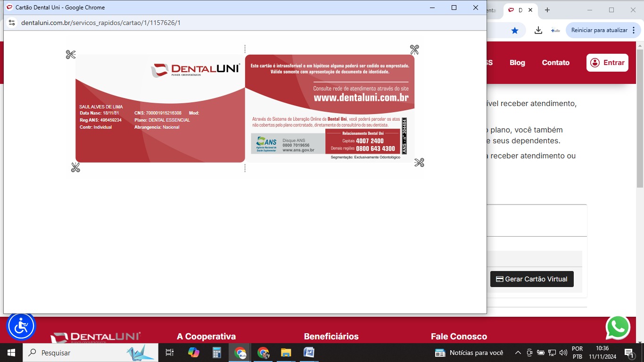Open the Windows Start menu
Screen dimensions: 644x362
click(x=11, y=353)
